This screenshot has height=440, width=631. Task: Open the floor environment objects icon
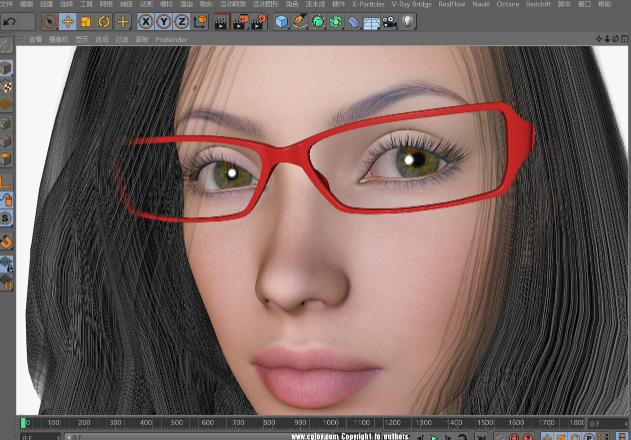[371, 21]
